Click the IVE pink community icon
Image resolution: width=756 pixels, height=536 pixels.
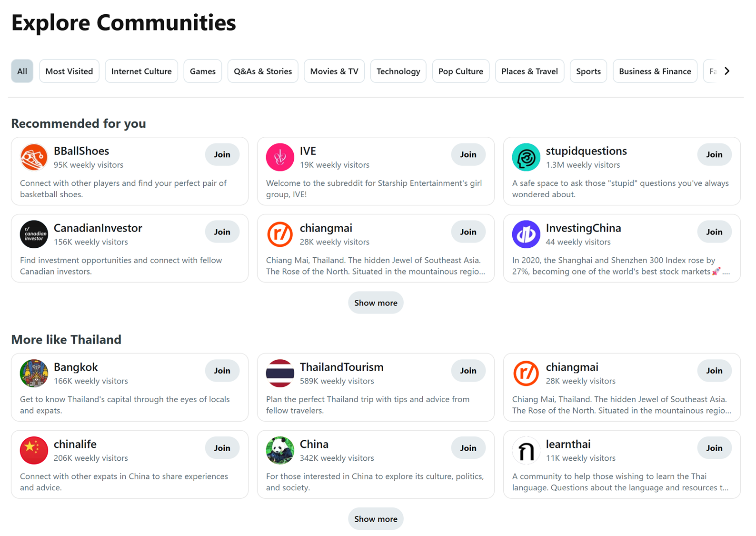(280, 157)
